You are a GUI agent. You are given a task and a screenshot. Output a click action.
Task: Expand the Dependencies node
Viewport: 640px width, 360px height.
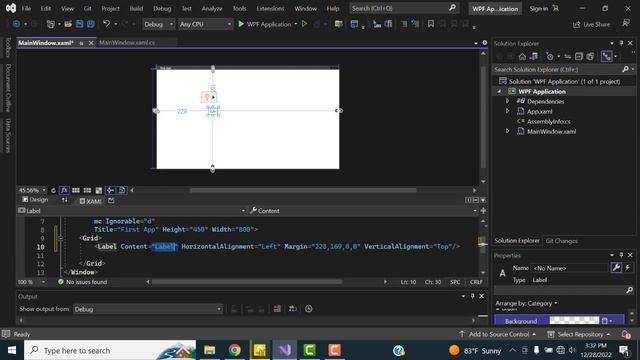[507, 101]
